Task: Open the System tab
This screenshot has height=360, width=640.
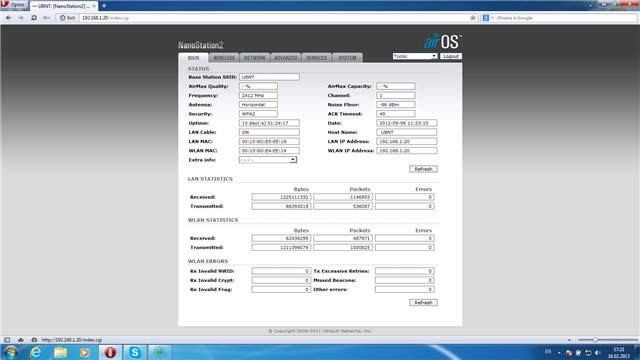Action: coord(347,58)
